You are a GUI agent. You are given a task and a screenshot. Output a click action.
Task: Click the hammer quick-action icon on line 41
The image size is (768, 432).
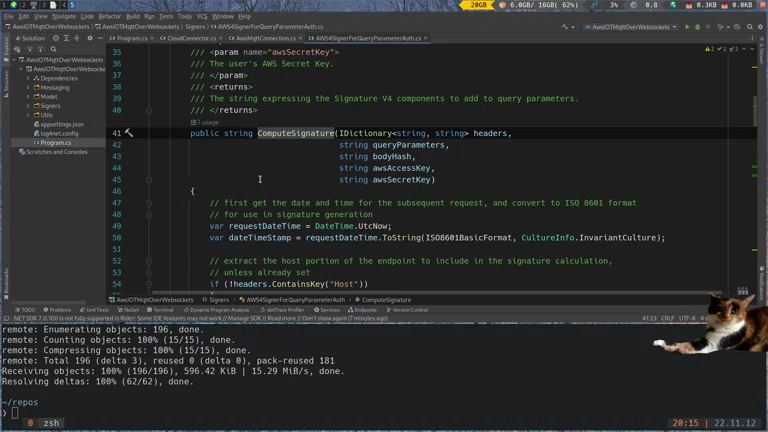[128, 133]
